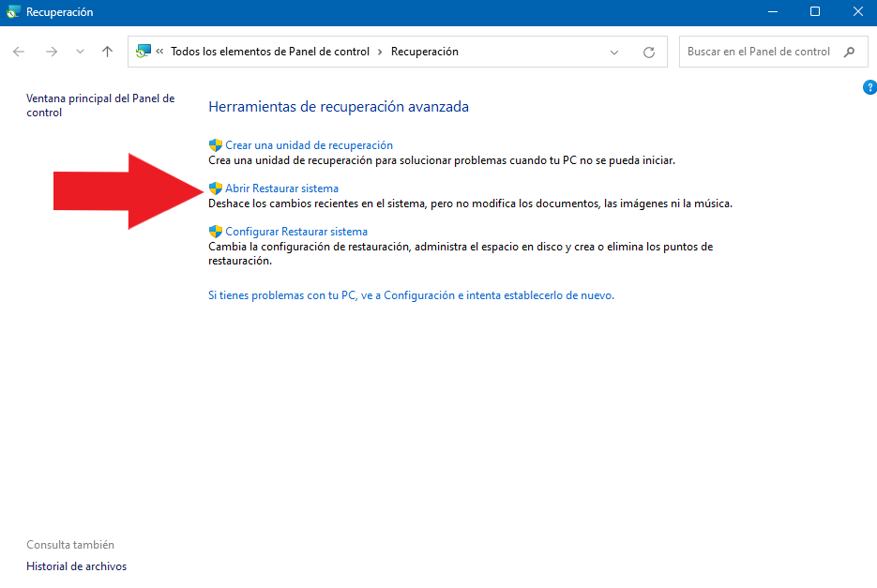Close the Recuperación window

click(x=857, y=12)
